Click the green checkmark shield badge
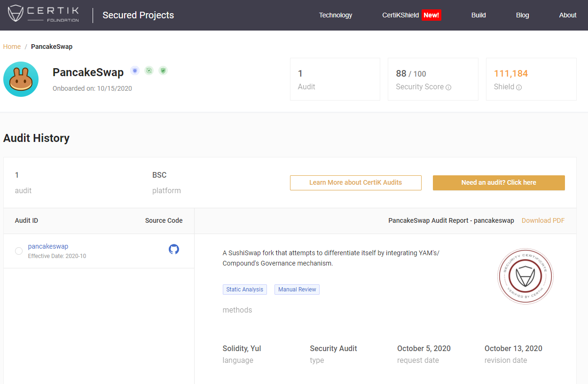This screenshot has height=384, width=588. [149, 71]
